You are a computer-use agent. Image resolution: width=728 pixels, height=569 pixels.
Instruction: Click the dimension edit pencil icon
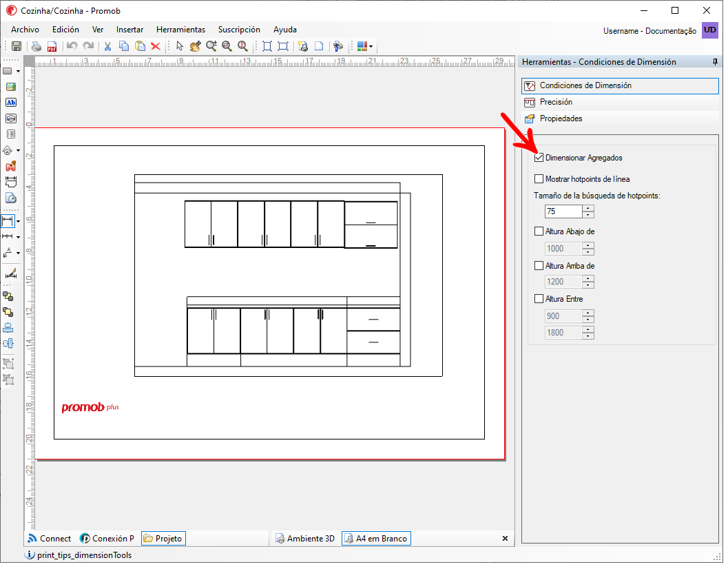pyautogui.click(x=11, y=274)
